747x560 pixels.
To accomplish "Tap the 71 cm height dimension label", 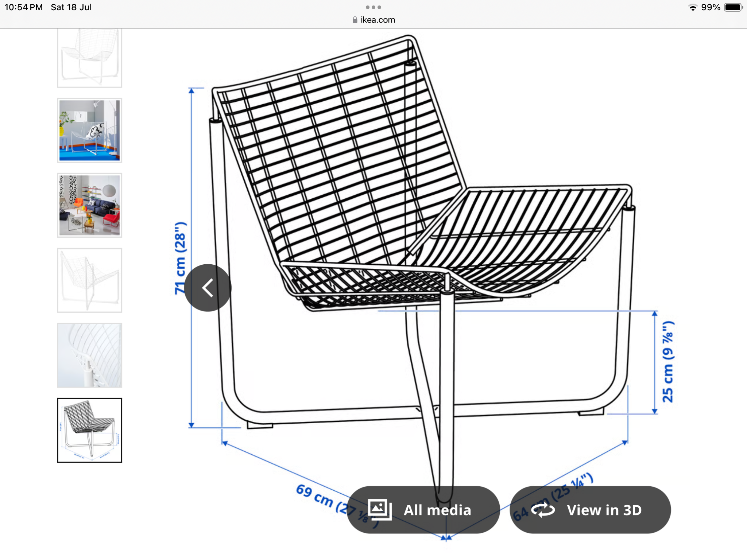I will (x=180, y=258).
